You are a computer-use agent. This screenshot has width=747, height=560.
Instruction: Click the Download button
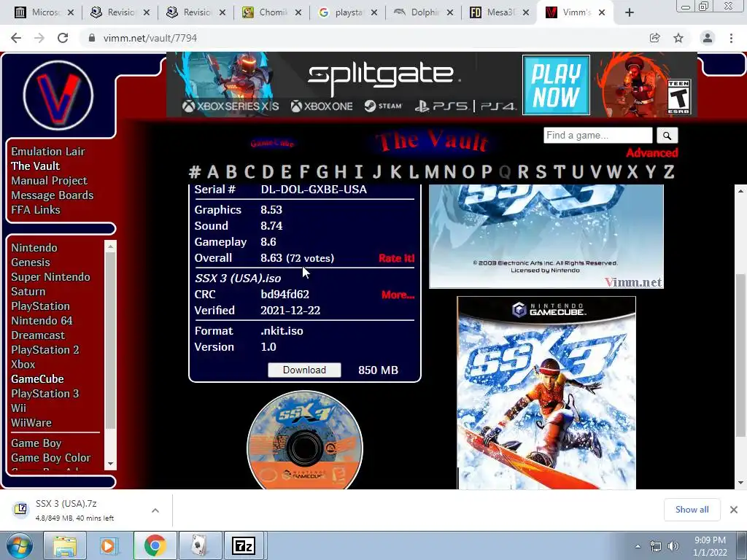[x=304, y=370]
